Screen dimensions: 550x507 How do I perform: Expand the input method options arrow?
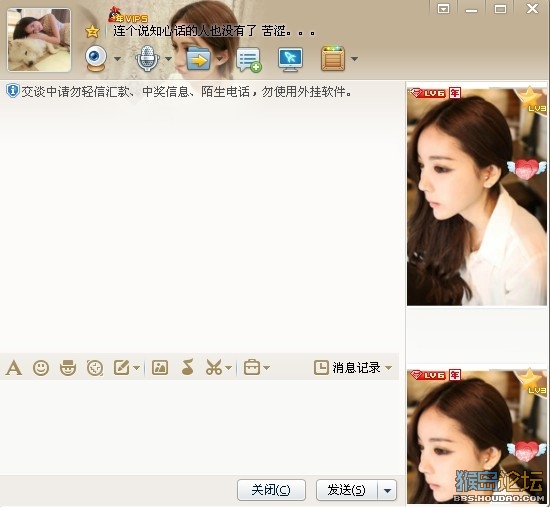pyautogui.click(x=137, y=368)
